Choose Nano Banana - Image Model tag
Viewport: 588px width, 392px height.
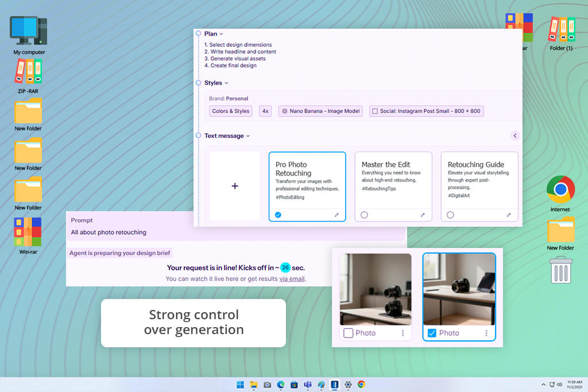(320, 111)
